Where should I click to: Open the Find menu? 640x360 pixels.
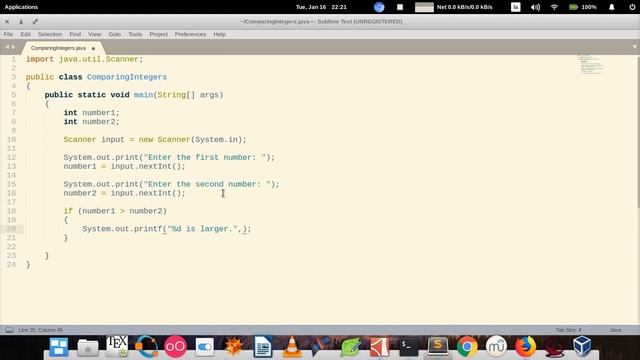[75, 34]
